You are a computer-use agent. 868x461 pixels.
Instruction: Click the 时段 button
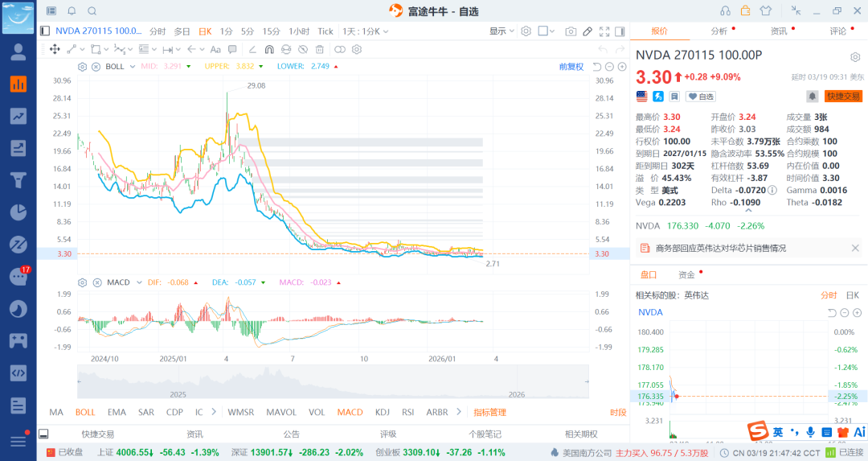[618, 412]
